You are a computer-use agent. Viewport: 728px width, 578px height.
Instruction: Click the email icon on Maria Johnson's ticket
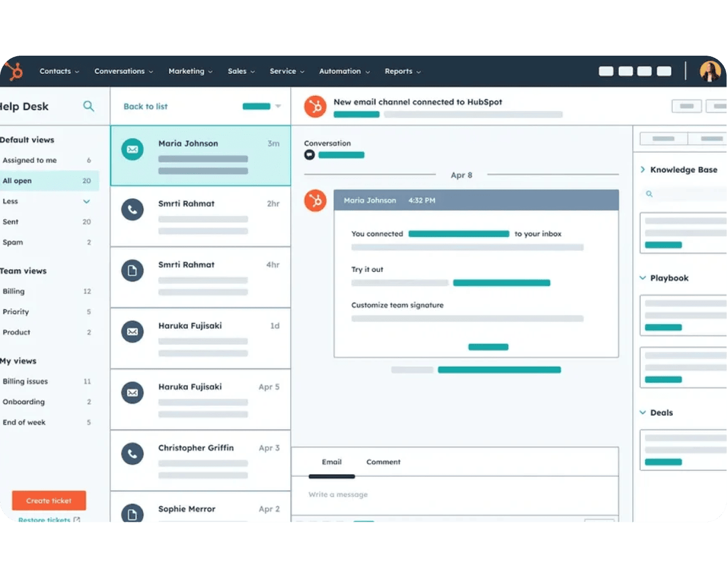pyautogui.click(x=132, y=149)
